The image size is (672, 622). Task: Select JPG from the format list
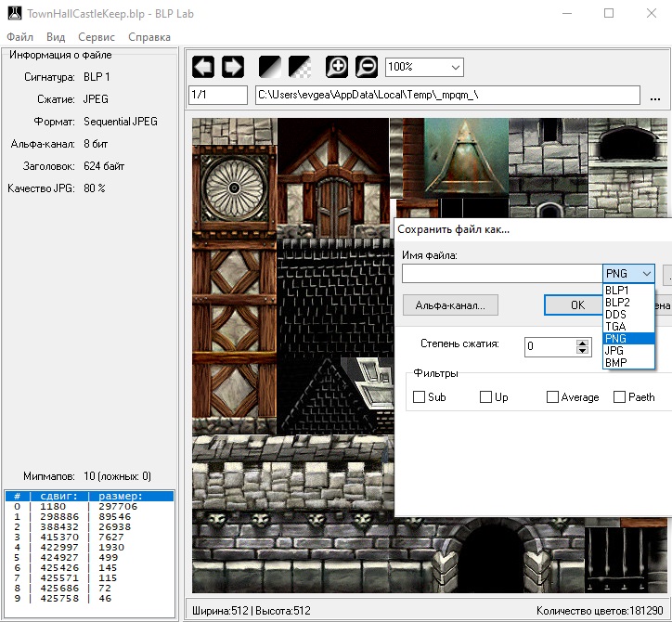click(615, 351)
